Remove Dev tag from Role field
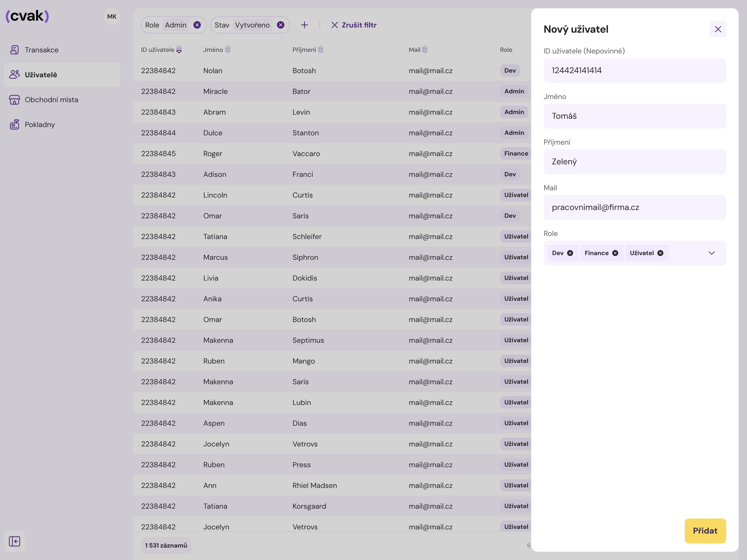The width and height of the screenshot is (747, 560). [x=570, y=253]
